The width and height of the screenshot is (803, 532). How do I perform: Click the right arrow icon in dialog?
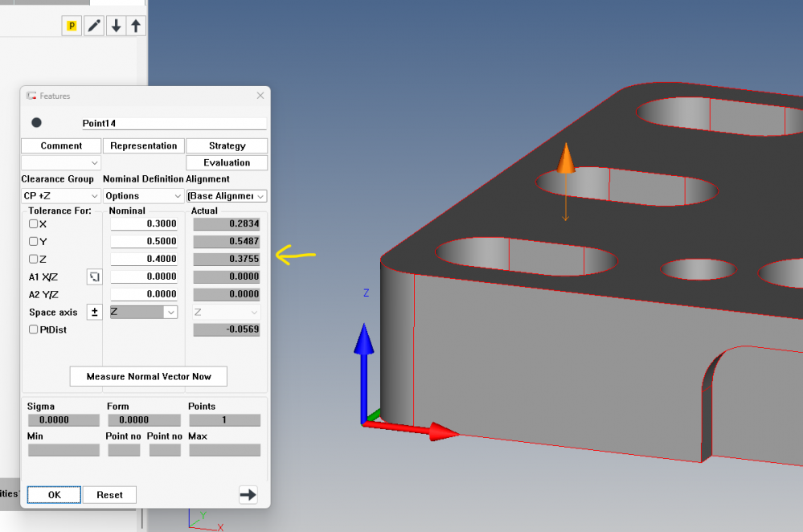click(248, 495)
